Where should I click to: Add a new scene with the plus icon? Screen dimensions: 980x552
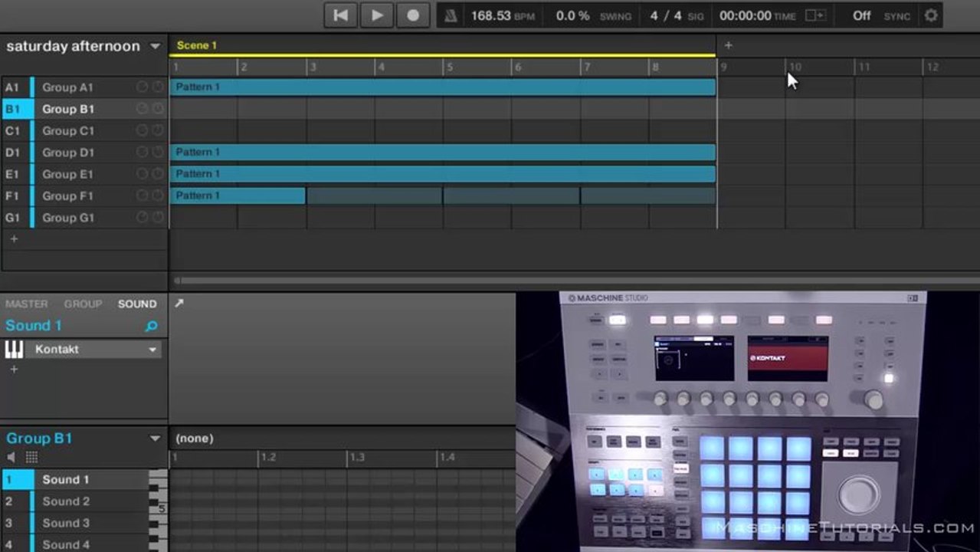[x=728, y=45]
